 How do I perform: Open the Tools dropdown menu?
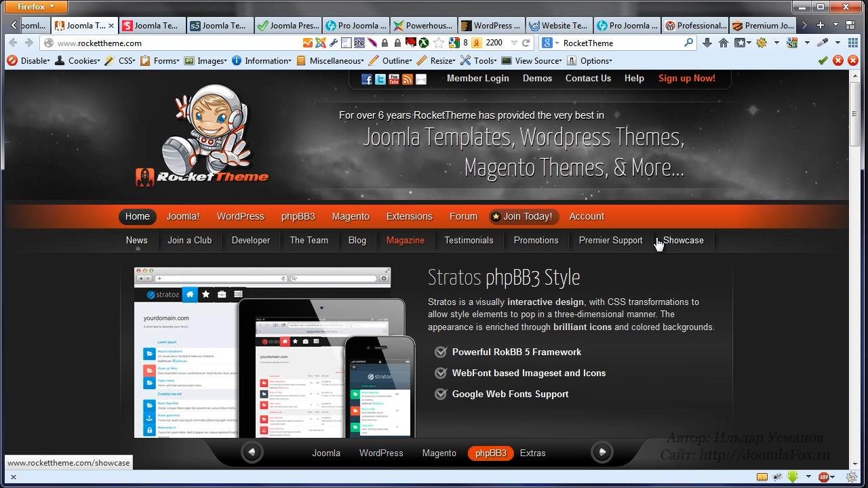[x=479, y=60]
